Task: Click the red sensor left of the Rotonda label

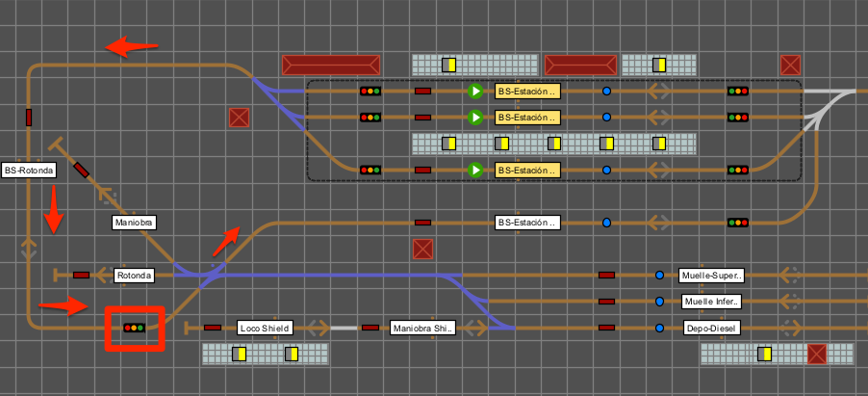Action: tap(82, 276)
